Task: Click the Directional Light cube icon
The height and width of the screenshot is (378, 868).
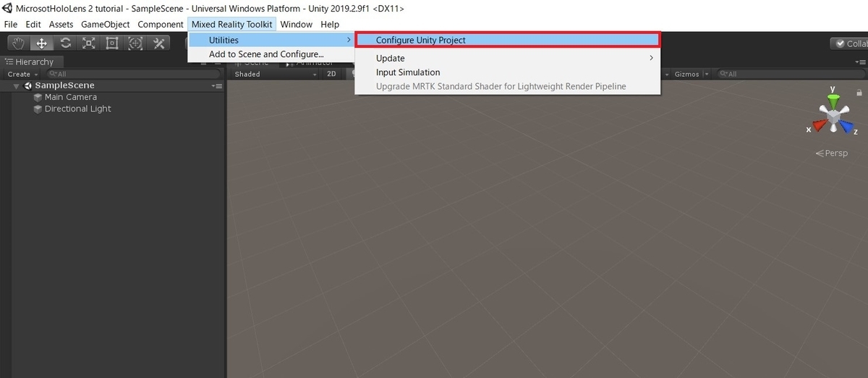Action: 38,109
